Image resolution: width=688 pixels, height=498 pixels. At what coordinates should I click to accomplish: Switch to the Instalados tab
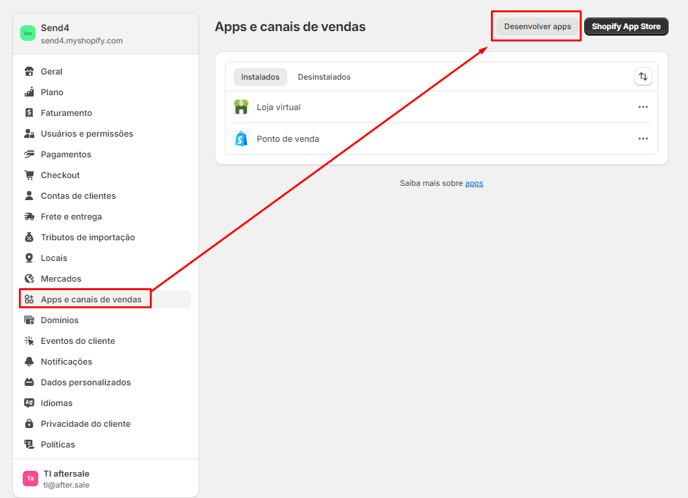point(260,77)
